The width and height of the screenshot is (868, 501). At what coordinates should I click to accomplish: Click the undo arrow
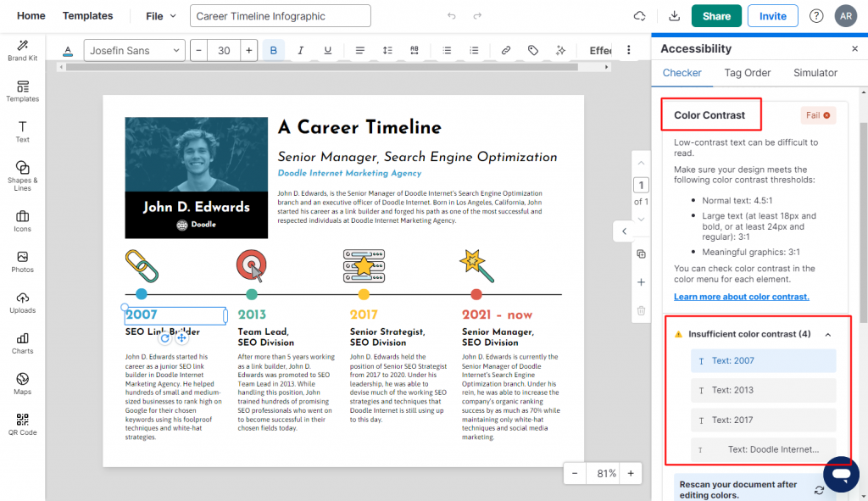[452, 16]
